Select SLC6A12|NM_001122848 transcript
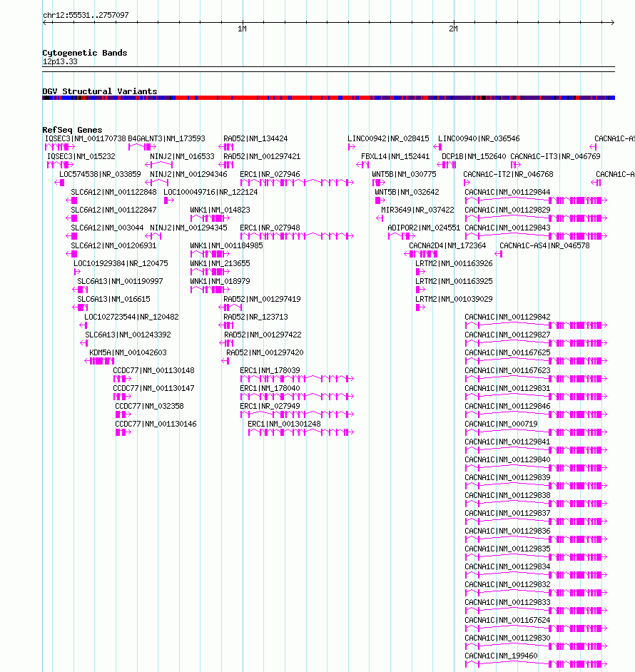The width and height of the screenshot is (635, 672). click(113, 193)
